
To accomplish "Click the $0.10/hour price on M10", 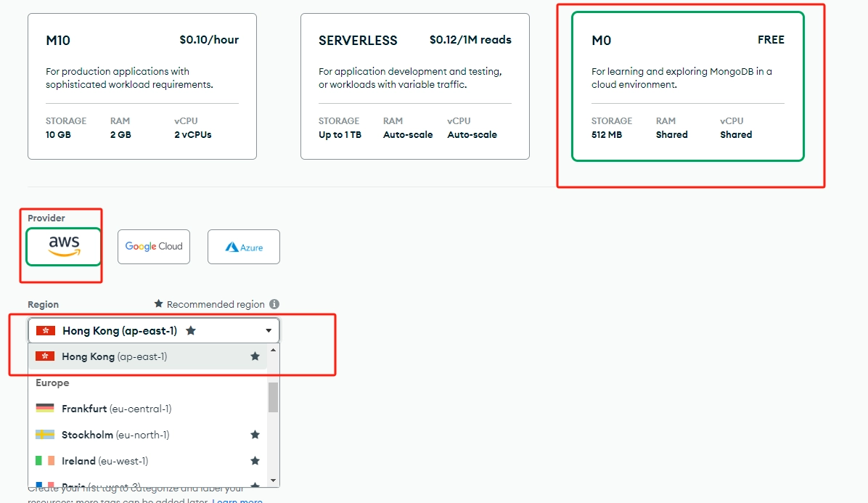I will coord(209,40).
